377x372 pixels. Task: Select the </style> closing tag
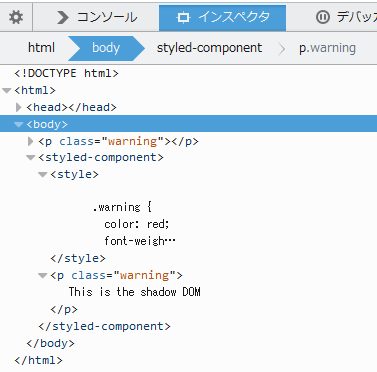[78, 258]
